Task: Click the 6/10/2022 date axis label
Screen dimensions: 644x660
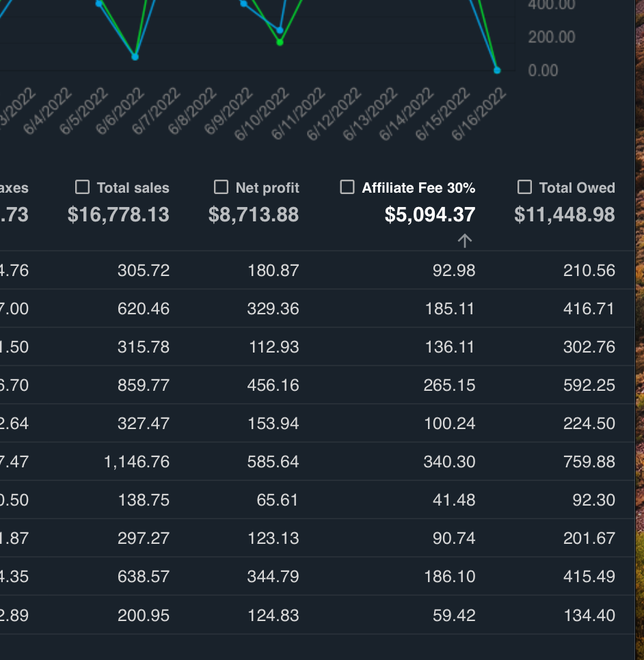Action: pyautogui.click(x=262, y=115)
